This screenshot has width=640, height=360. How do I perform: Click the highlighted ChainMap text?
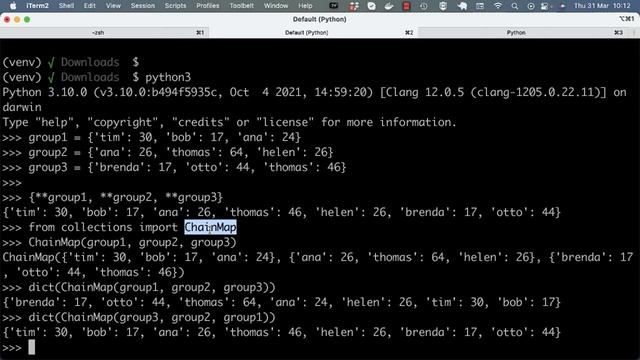point(210,227)
